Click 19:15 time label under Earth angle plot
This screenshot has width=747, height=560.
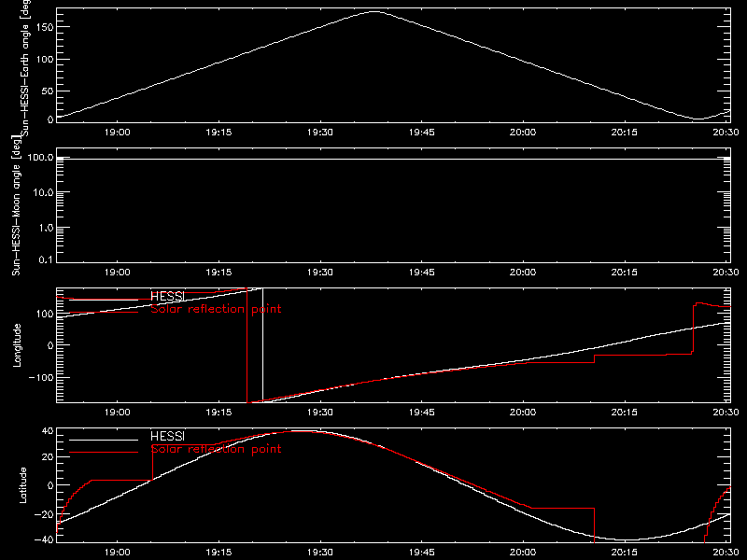click(218, 133)
